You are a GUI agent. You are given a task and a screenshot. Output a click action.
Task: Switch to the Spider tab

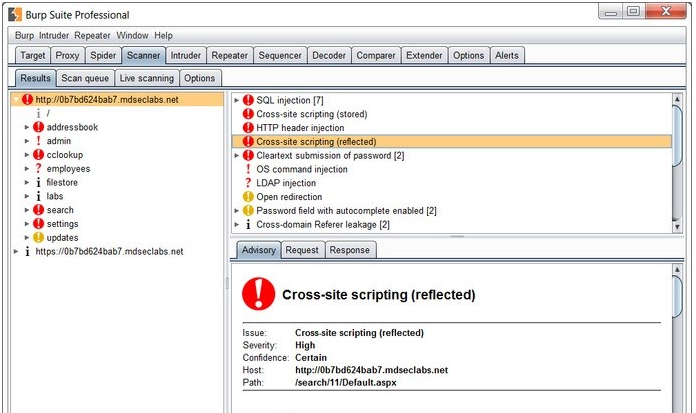[103, 56]
